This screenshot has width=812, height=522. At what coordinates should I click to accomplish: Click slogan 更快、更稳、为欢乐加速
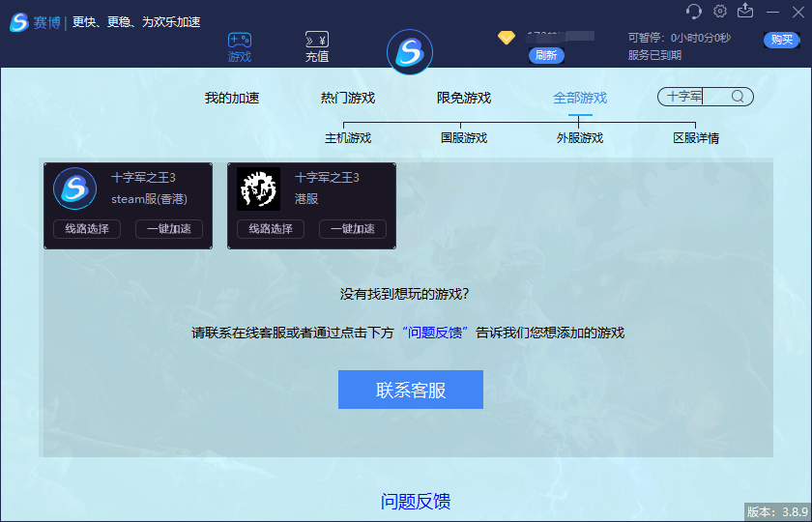tap(136, 22)
